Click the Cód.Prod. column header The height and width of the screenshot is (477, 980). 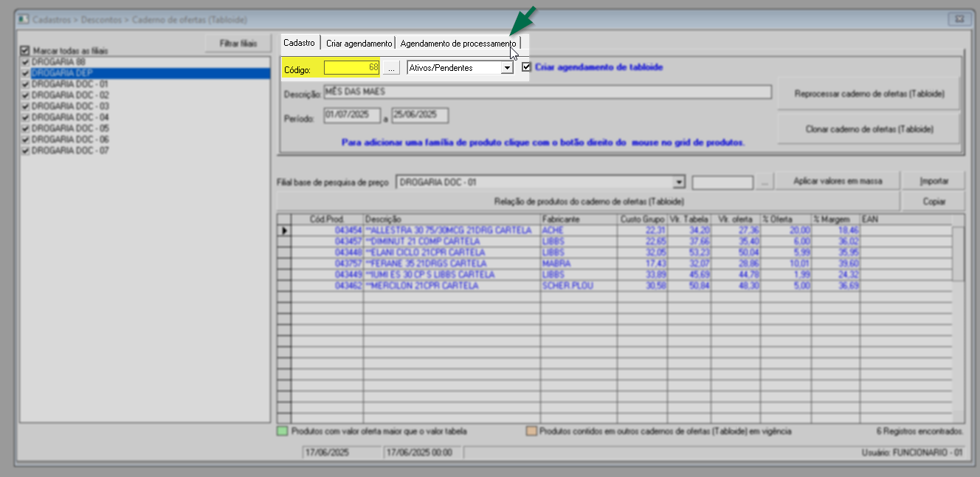pyautogui.click(x=327, y=219)
